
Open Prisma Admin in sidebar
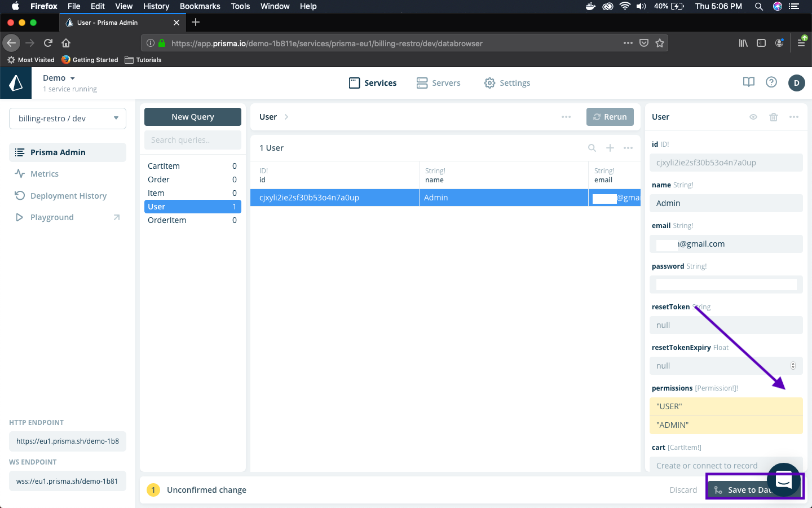tap(68, 152)
